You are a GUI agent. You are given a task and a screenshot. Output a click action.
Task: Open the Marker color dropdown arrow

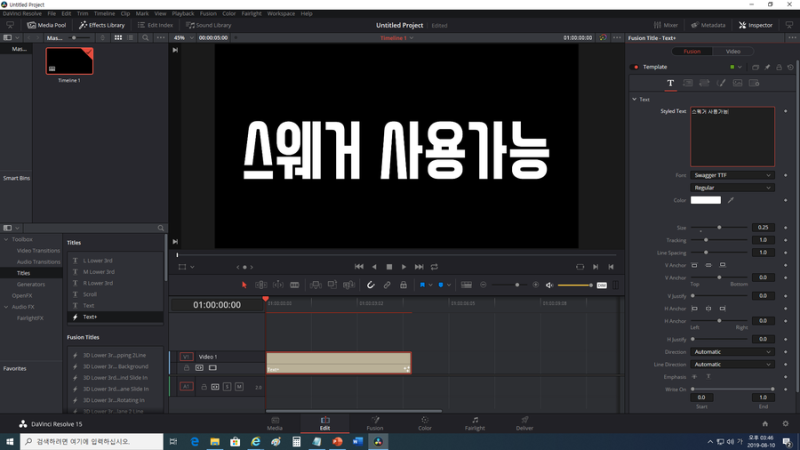click(449, 285)
